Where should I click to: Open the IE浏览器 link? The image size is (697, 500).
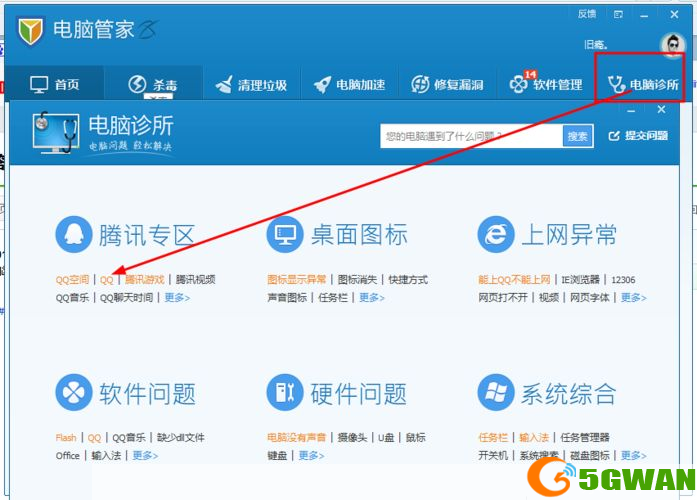tap(581, 280)
